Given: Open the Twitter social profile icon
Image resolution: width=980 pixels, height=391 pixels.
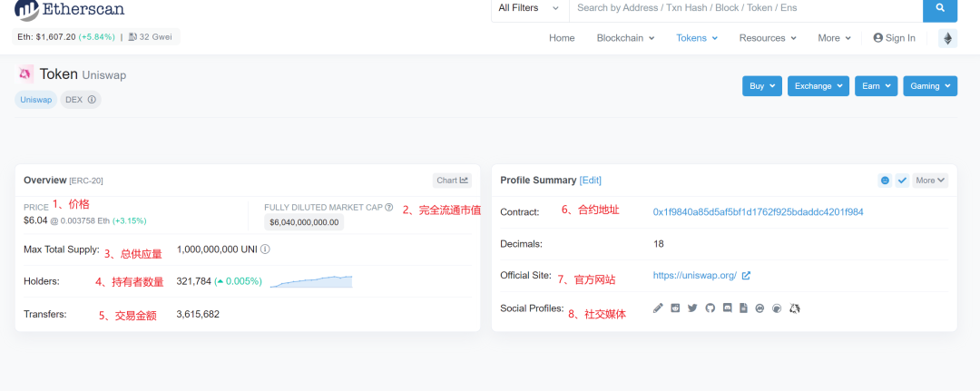Looking at the screenshot, I should (x=692, y=308).
